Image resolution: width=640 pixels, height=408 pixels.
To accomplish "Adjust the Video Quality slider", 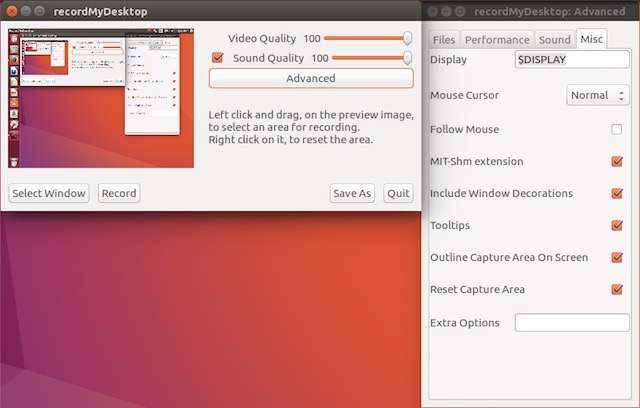I will click(x=366, y=38).
